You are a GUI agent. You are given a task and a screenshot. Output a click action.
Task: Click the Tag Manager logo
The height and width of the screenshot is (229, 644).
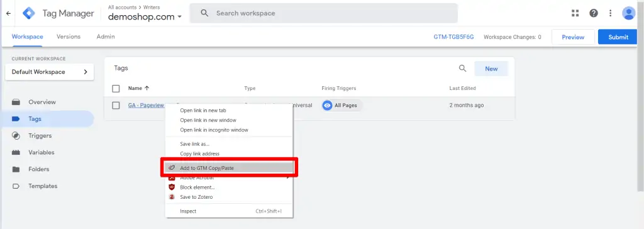29,13
